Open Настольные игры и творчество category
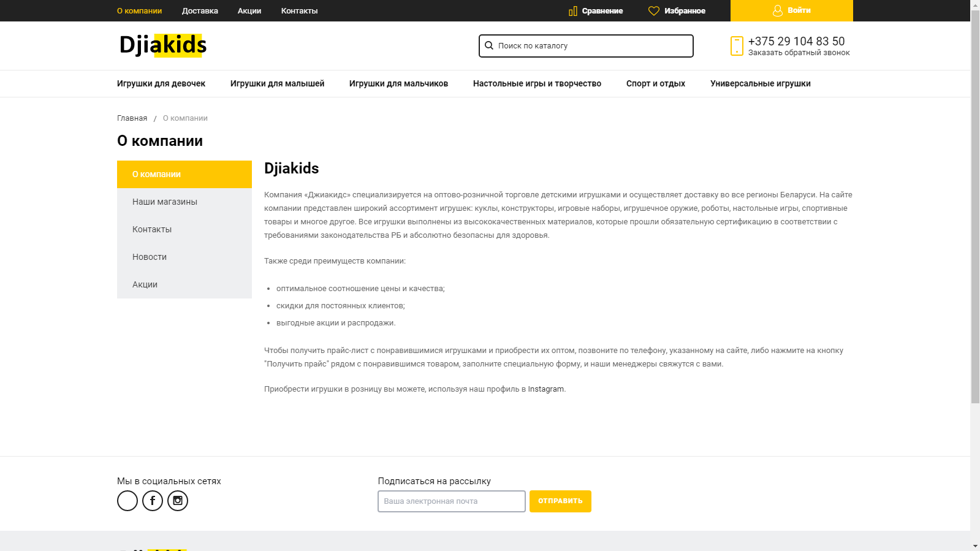This screenshot has height=551, width=980. coord(537,84)
